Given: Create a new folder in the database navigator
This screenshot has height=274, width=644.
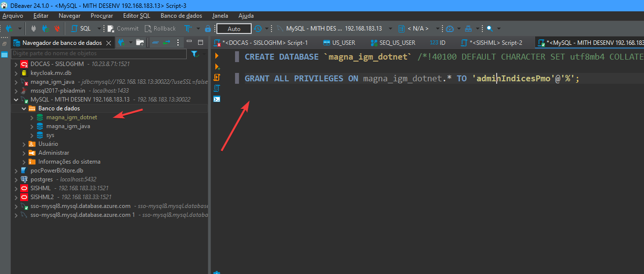Looking at the screenshot, I should pyautogui.click(x=140, y=43).
